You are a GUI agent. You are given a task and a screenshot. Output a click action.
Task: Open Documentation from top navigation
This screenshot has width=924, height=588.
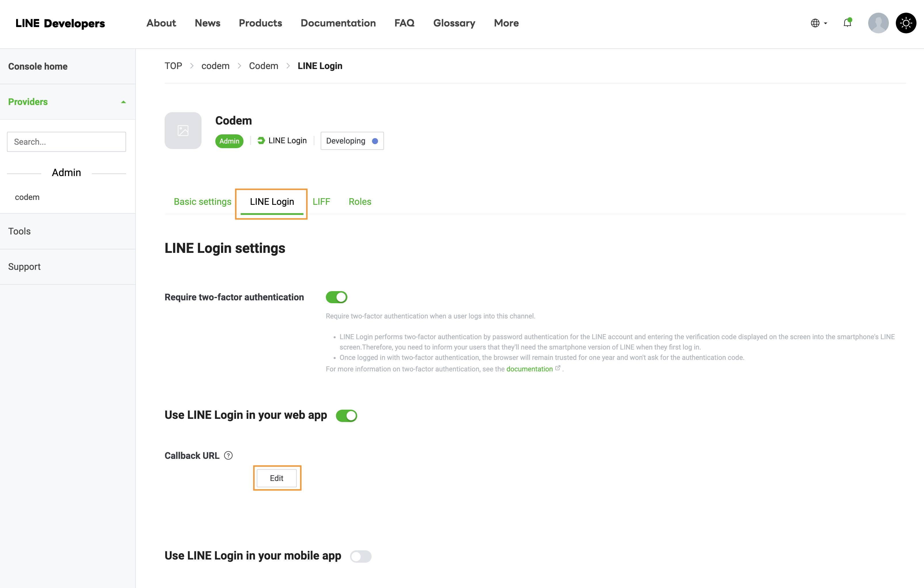pyautogui.click(x=338, y=23)
